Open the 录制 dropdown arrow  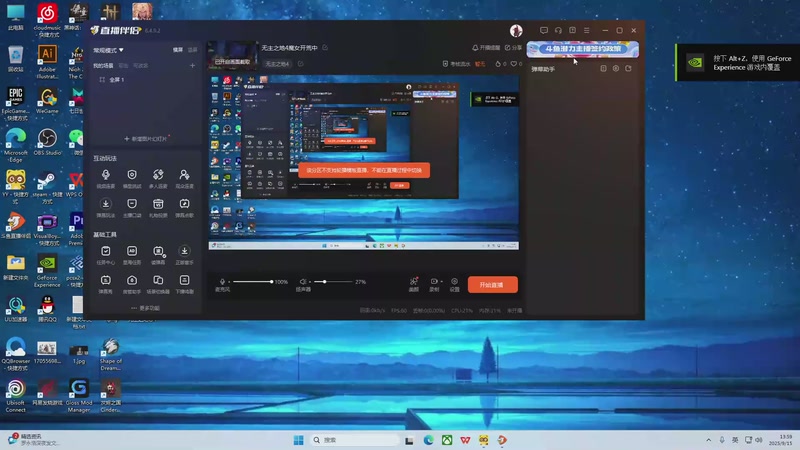441,282
